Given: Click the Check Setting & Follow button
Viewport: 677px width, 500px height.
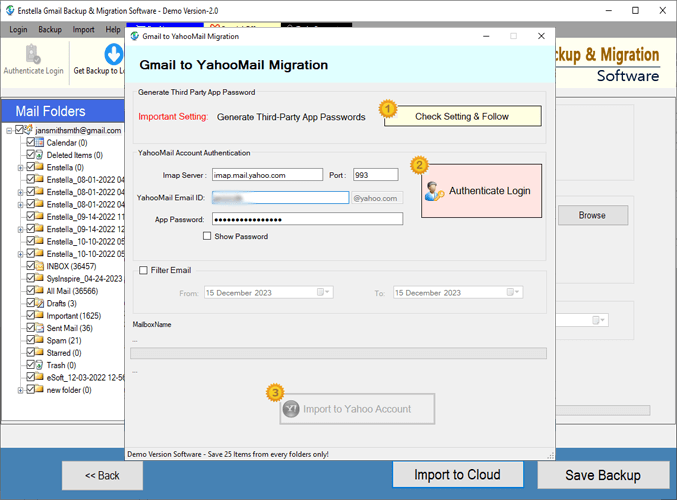Looking at the screenshot, I should pyautogui.click(x=462, y=116).
